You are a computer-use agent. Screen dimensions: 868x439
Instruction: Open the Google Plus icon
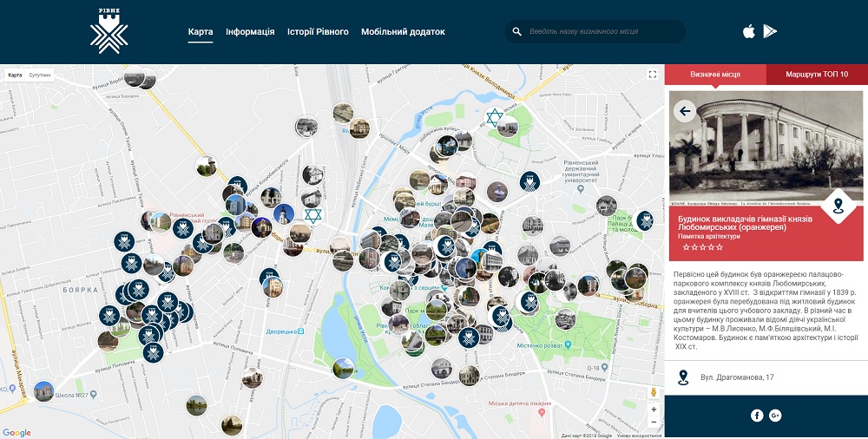pyautogui.click(x=775, y=416)
